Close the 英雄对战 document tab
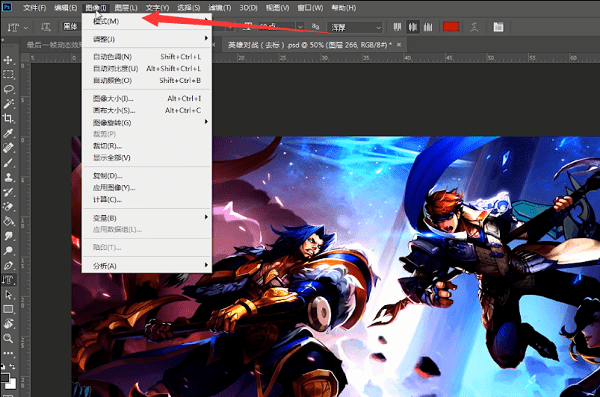Image resolution: width=600 pixels, height=397 pixels. [399, 45]
